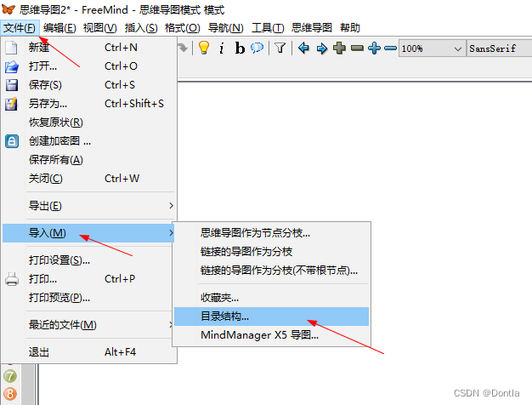532x405 pixels.
Task: Click the blue plus icon
Action: coord(374,48)
